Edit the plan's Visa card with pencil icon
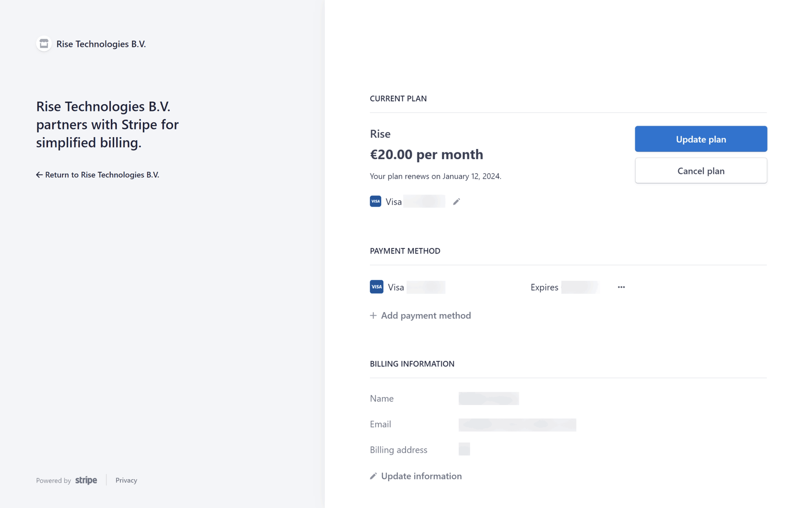Viewport: 812px width, 508px height. point(456,202)
